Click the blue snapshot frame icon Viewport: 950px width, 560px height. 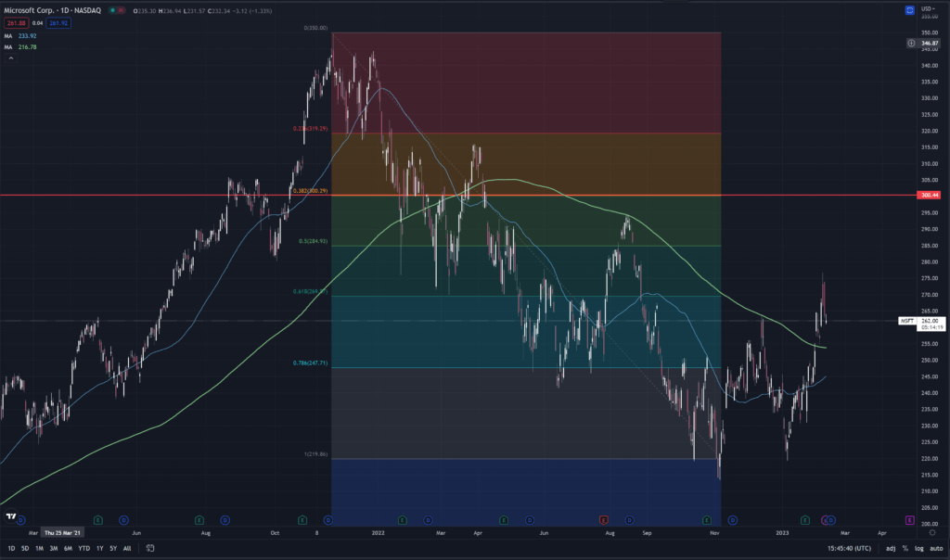tap(909, 10)
